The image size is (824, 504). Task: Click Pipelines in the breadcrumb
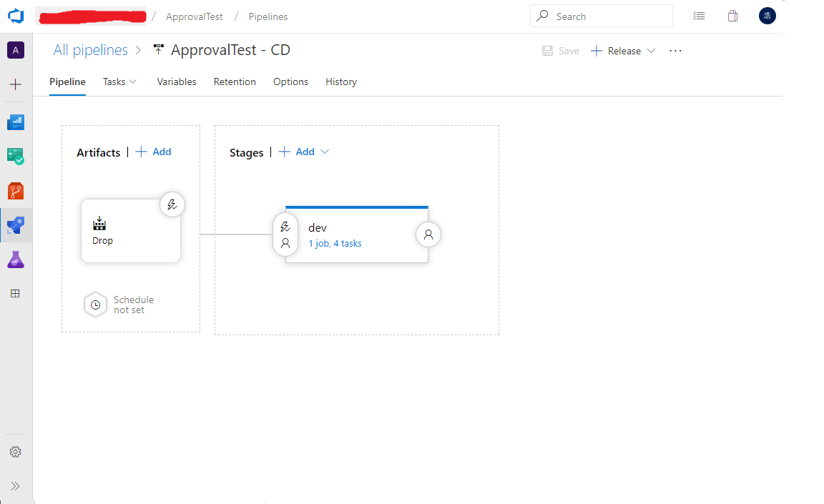268,17
